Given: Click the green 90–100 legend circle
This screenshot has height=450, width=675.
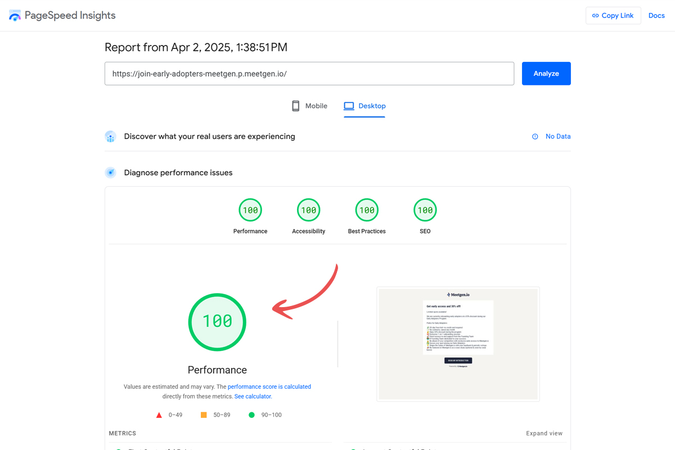Looking at the screenshot, I should (x=252, y=414).
